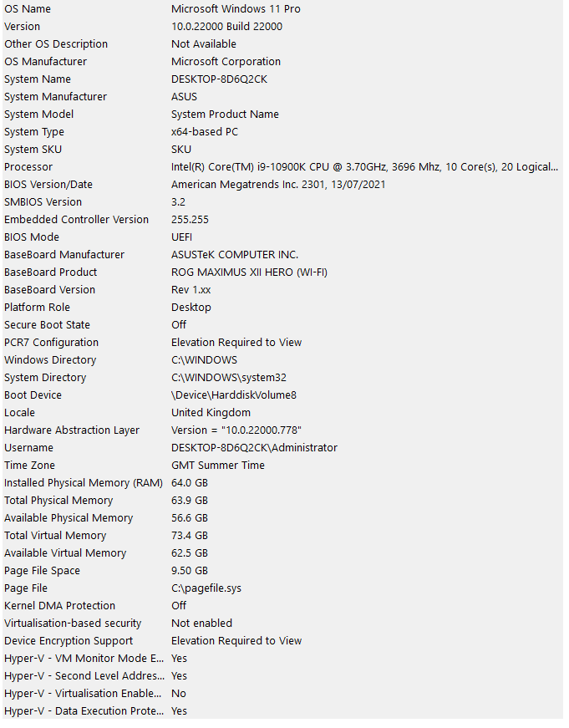Image resolution: width=569 pixels, height=728 pixels.
Task: Click the 'BaseBoard Product' label
Action: (x=51, y=272)
